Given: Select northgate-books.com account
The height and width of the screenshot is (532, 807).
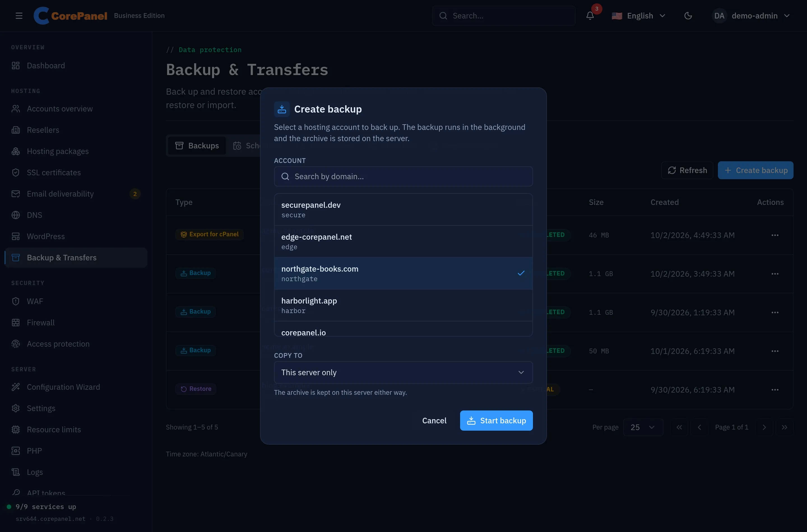Looking at the screenshot, I should (403, 274).
